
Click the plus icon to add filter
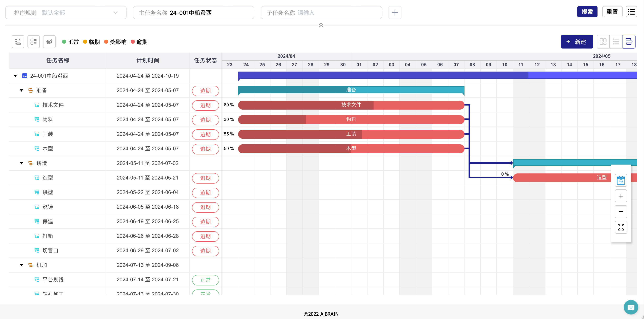pyautogui.click(x=395, y=13)
